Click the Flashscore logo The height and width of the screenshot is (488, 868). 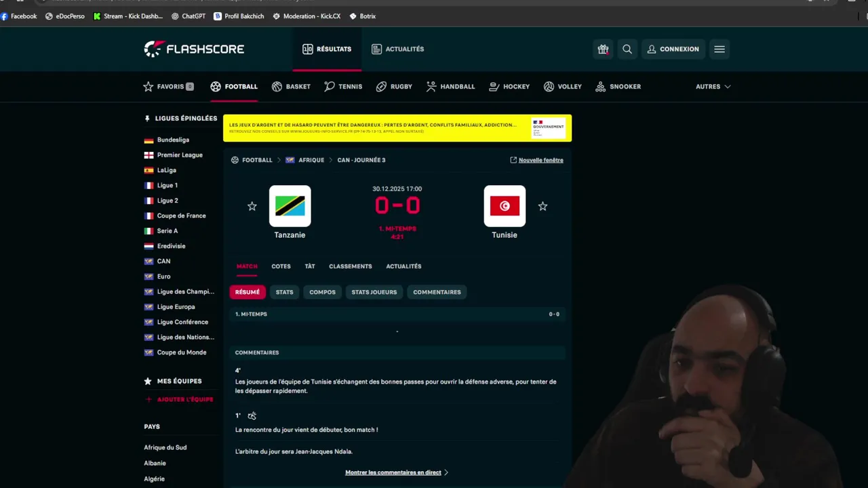coord(194,49)
